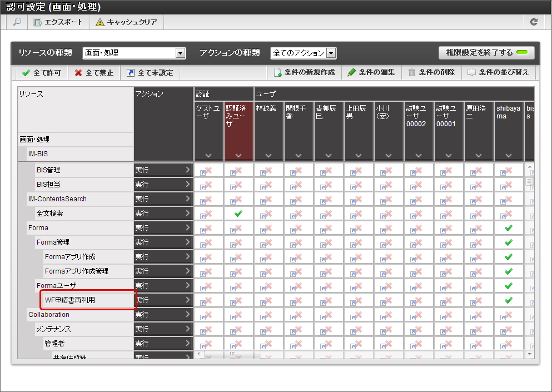Toggle 全文検索 permission for 小川(宏)
The height and width of the screenshot is (392, 552).
point(389,214)
